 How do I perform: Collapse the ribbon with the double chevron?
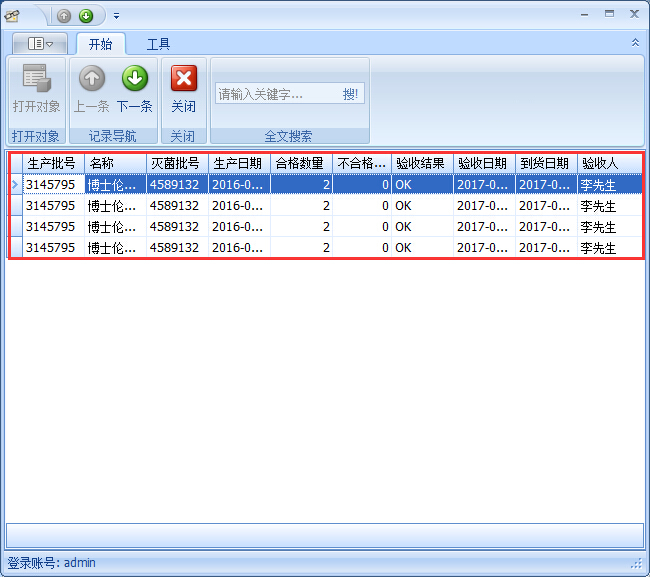click(634, 43)
